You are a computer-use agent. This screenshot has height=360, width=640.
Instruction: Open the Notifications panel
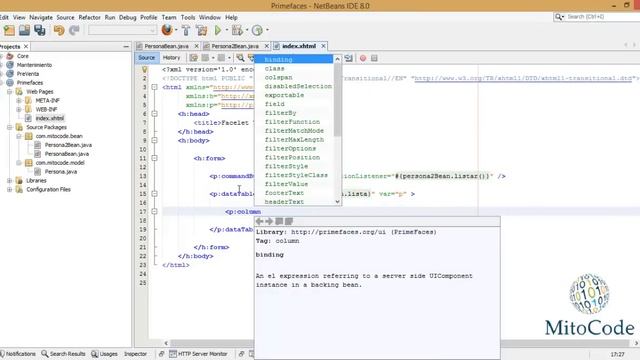[x=18, y=354]
